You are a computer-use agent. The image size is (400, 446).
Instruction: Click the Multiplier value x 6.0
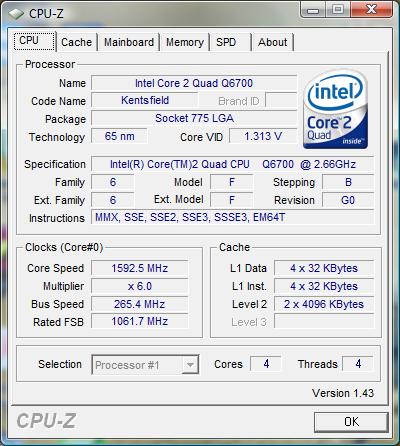(x=140, y=286)
